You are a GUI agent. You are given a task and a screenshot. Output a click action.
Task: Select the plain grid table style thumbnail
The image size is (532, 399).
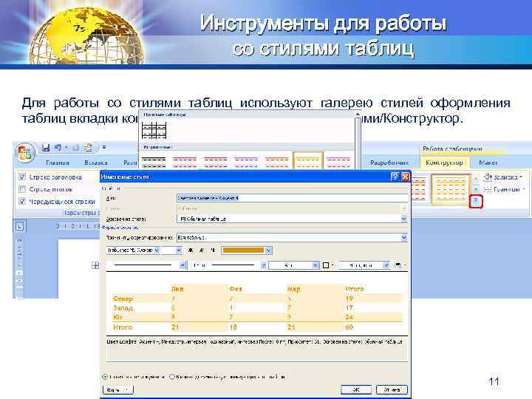[x=154, y=130]
